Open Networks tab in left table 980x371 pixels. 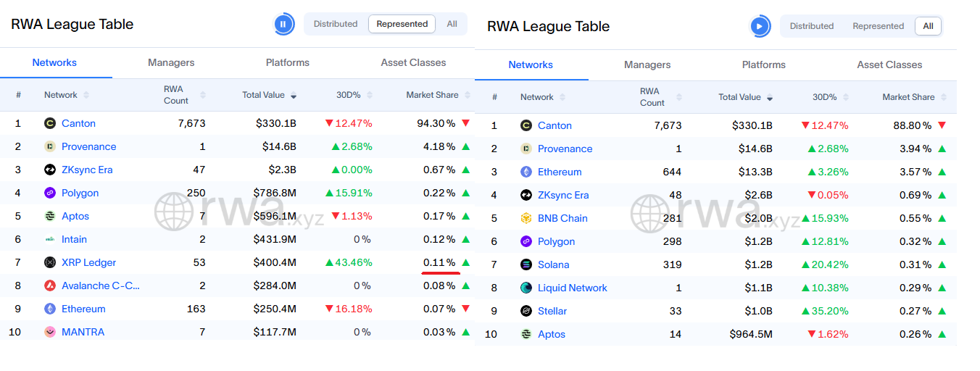(x=54, y=62)
